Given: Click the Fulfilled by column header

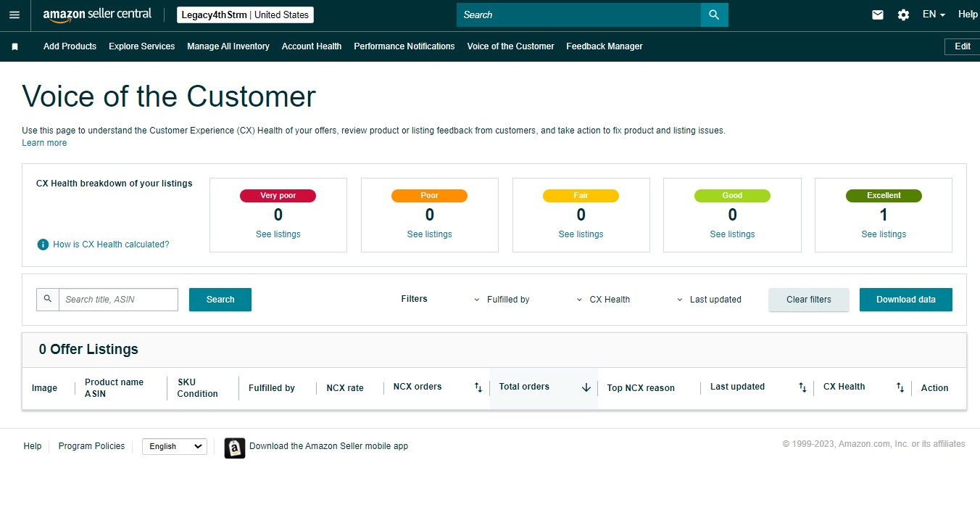Looking at the screenshot, I should [272, 388].
